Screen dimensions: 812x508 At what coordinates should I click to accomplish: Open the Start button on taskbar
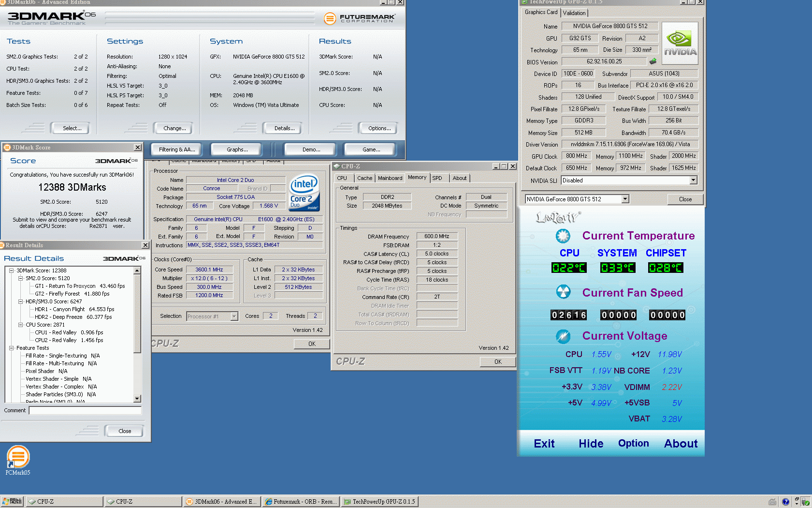click(12, 502)
